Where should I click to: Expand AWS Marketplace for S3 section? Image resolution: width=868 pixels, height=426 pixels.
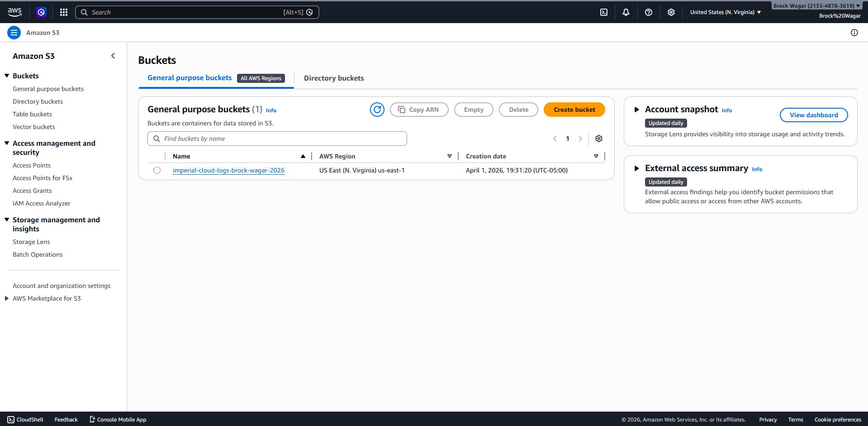pos(7,298)
